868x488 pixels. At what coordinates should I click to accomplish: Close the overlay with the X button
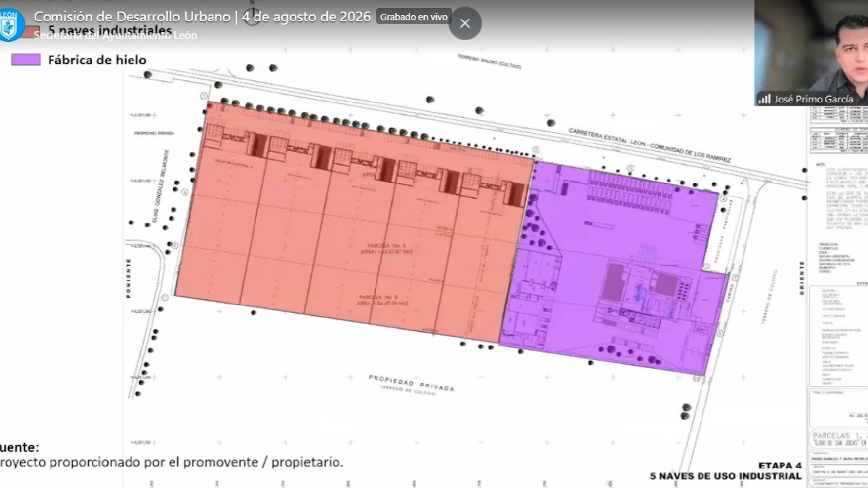click(465, 23)
